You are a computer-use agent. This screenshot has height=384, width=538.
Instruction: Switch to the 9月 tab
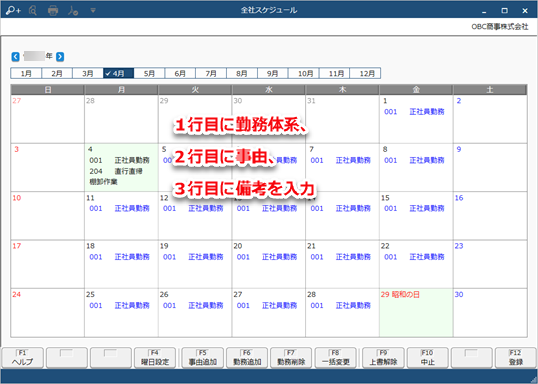pyautogui.click(x=273, y=73)
